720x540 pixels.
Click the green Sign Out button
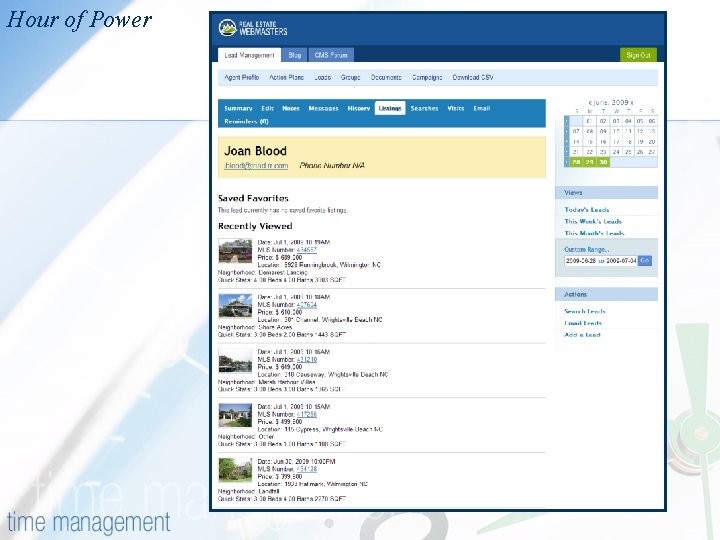pyautogui.click(x=638, y=55)
